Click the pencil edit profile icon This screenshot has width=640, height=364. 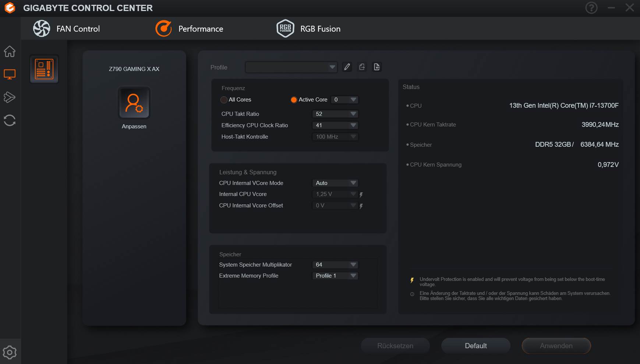coord(347,67)
